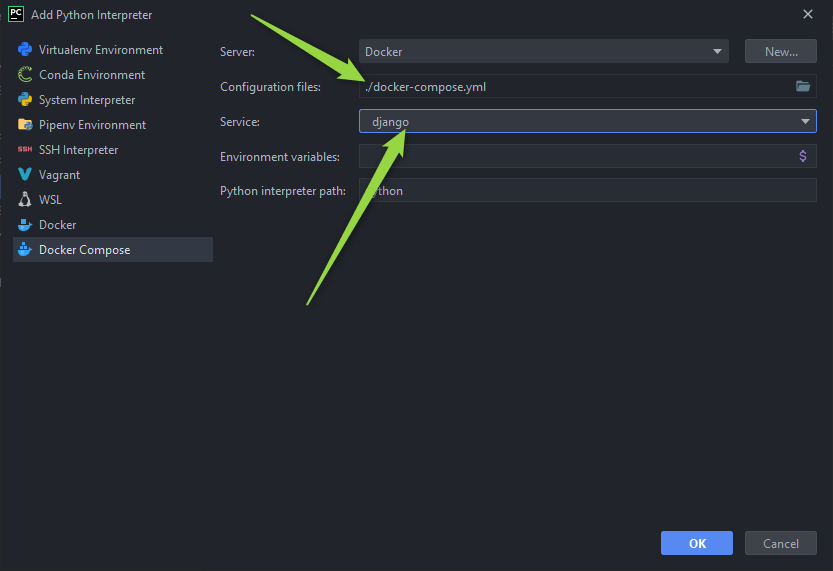This screenshot has width=833, height=571.
Task: Click the Vagrant V icon
Action: tap(25, 175)
